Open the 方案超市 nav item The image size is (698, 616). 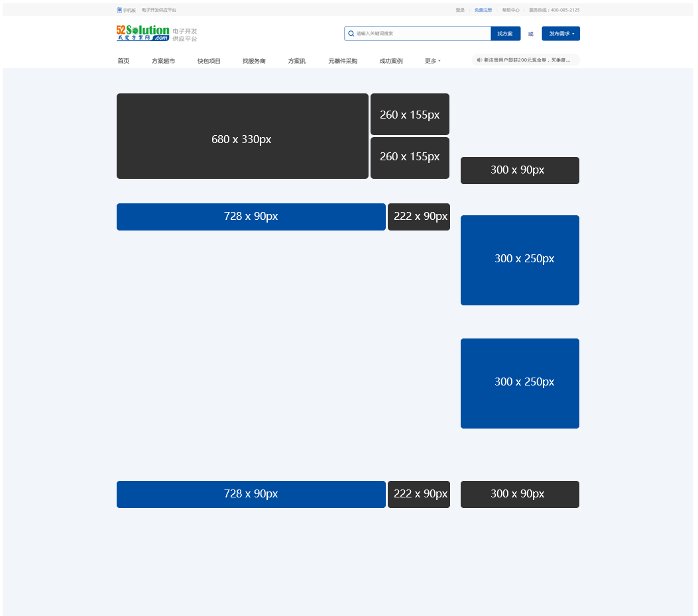pos(163,61)
